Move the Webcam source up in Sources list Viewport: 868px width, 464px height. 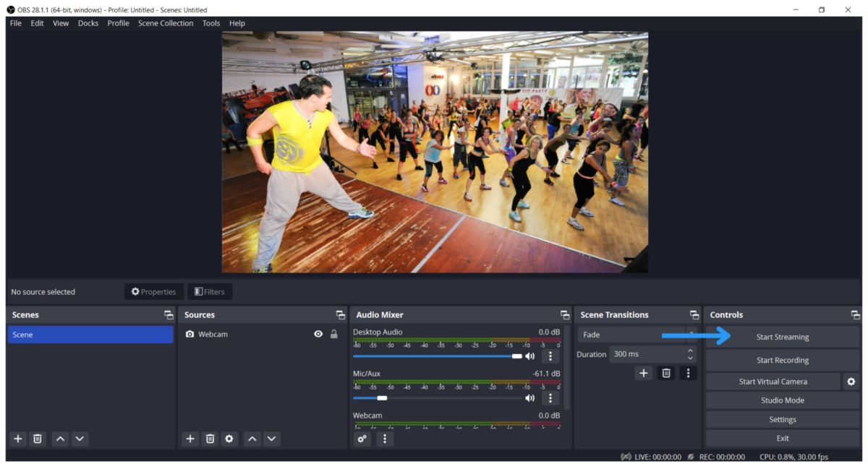point(252,439)
